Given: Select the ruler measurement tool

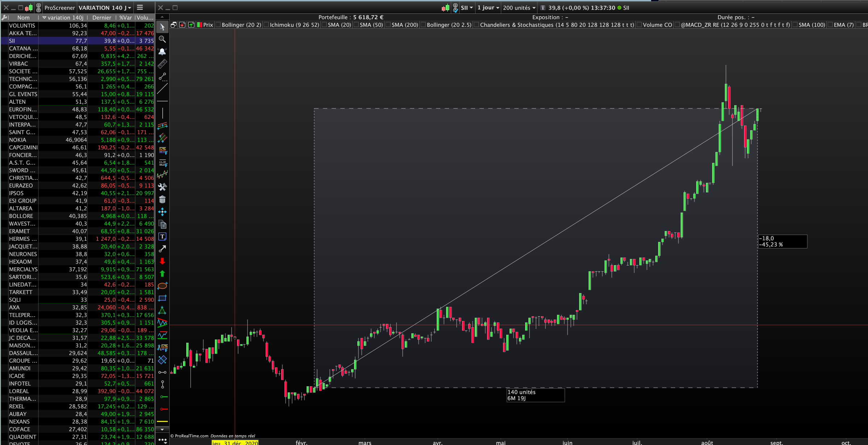Looking at the screenshot, I should point(162,64).
